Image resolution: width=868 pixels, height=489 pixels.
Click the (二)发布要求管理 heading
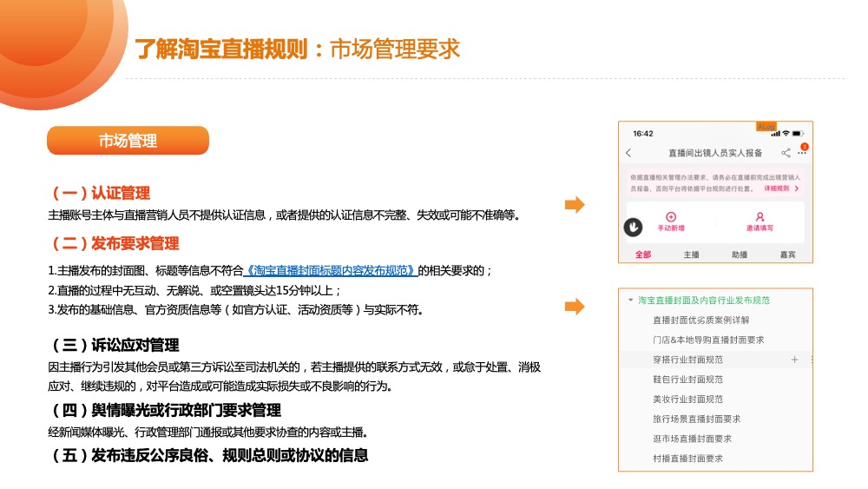[115, 244]
